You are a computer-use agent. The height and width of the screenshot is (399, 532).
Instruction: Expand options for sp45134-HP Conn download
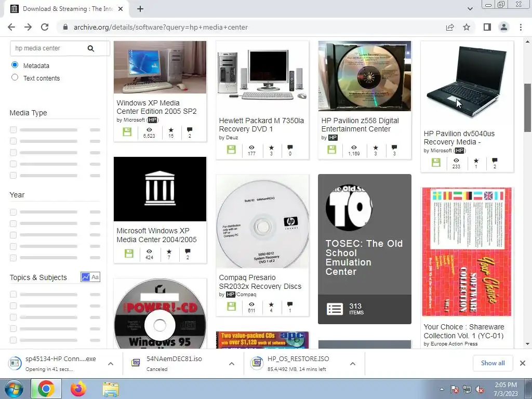click(x=111, y=363)
